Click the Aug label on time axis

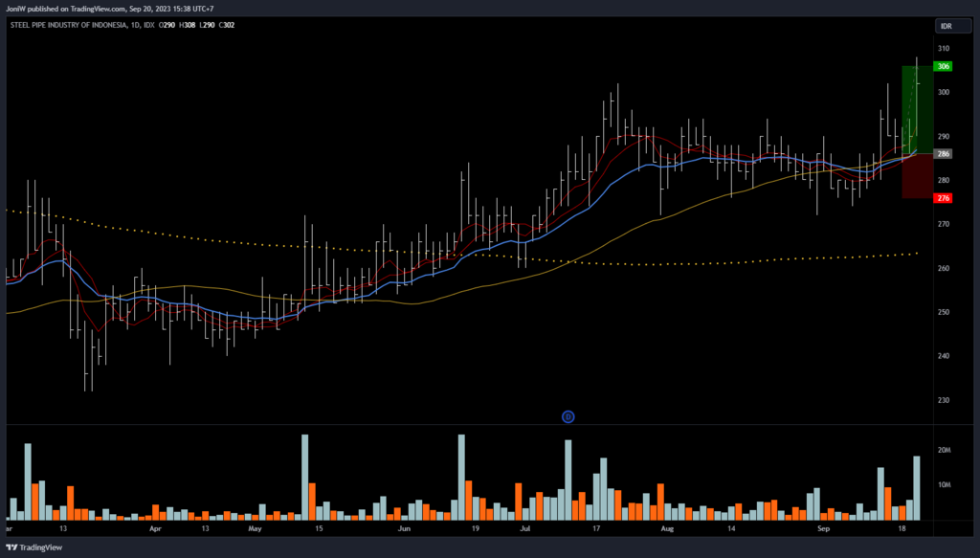(x=668, y=527)
